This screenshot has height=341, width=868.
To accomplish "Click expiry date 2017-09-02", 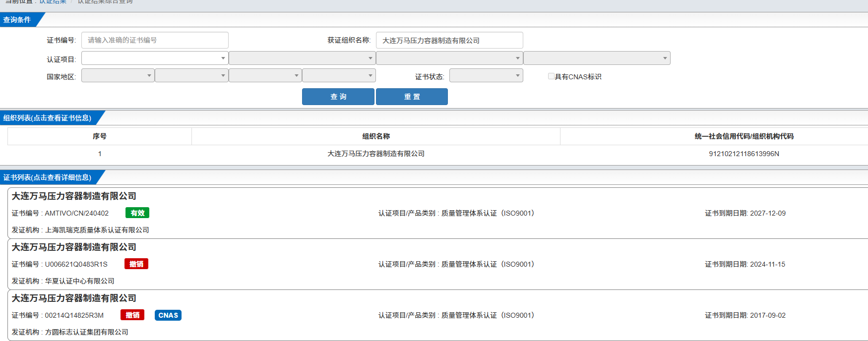I will tap(768, 315).
